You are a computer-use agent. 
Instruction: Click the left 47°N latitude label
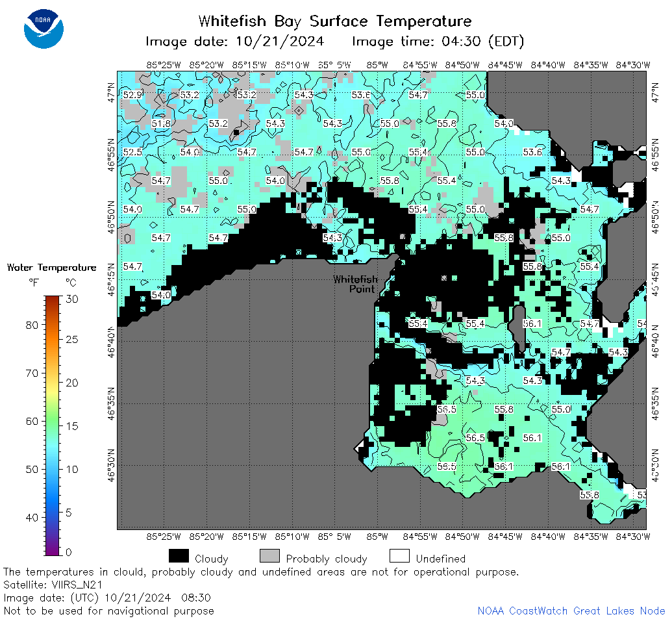[111, 93]
